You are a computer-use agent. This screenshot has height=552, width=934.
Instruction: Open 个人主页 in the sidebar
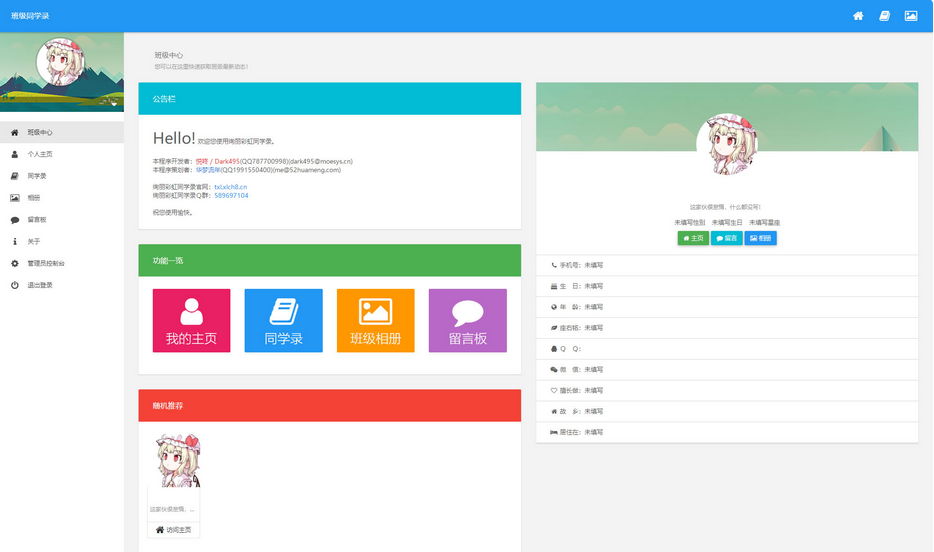[62, 154]
